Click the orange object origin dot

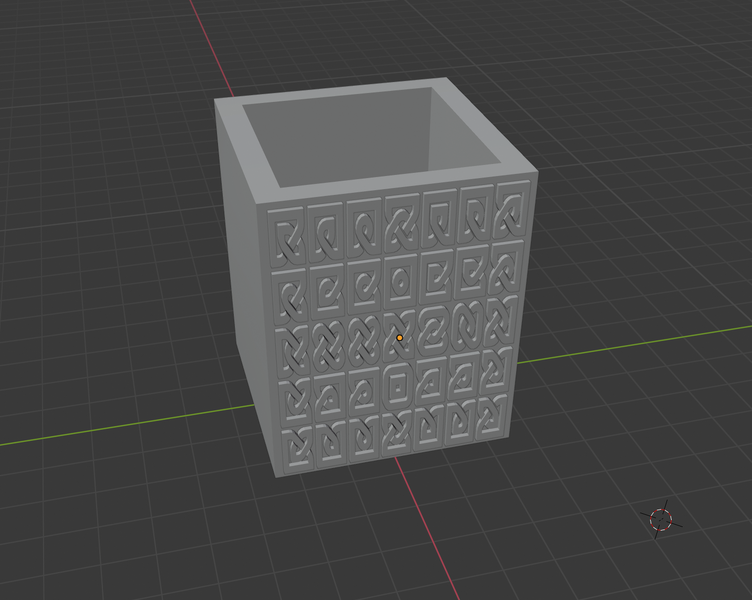point(400,338)
